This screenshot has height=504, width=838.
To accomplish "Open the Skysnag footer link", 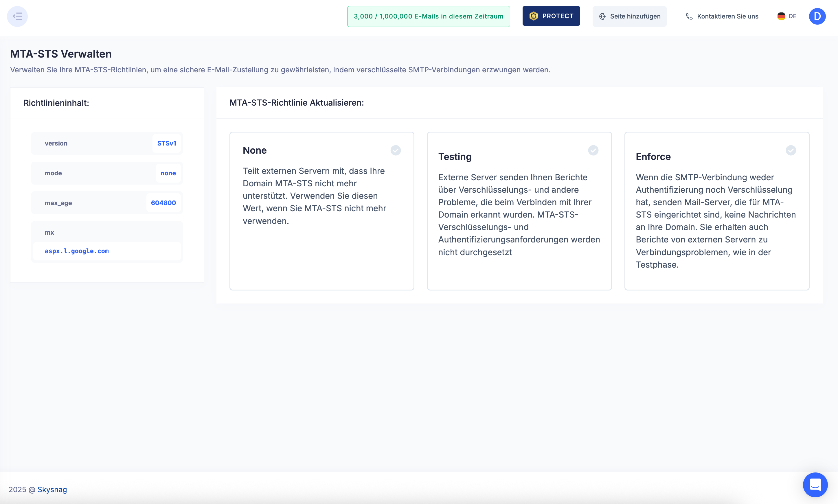I will coord(52,490).
